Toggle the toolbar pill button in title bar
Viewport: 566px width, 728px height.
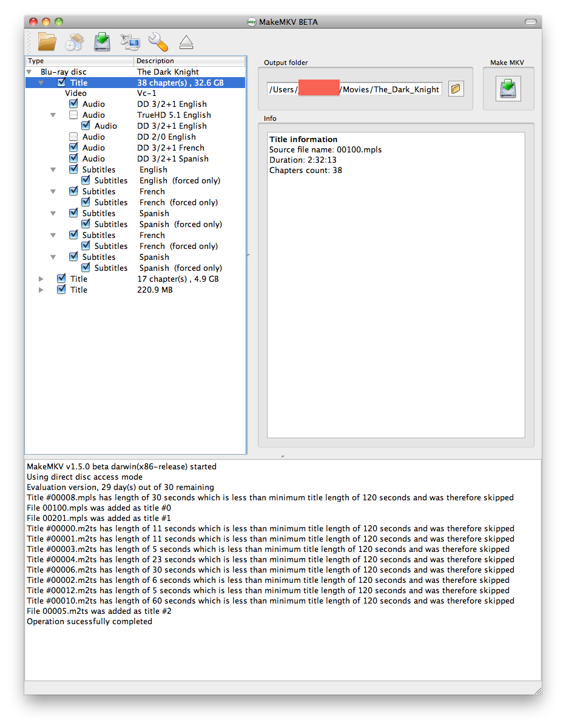pyautogui.click(x=531, y=22)
